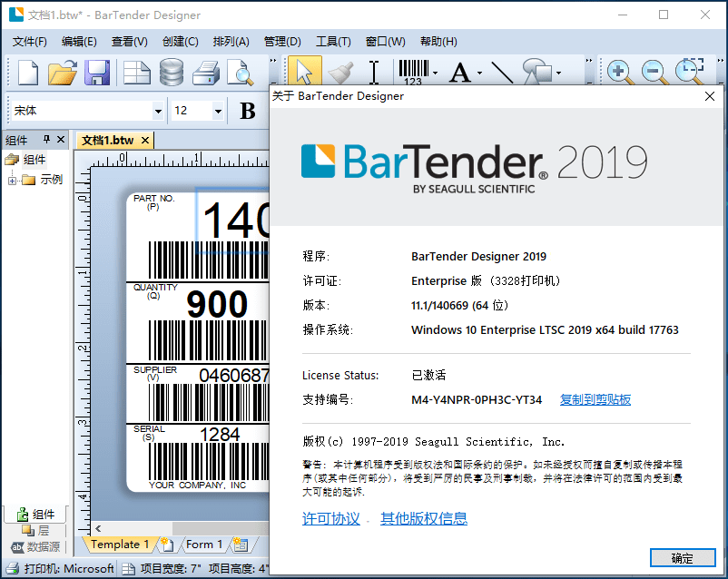Open the font name dropdown 宋体
Viewport: 728px width, 579px height.
[158, 111]
